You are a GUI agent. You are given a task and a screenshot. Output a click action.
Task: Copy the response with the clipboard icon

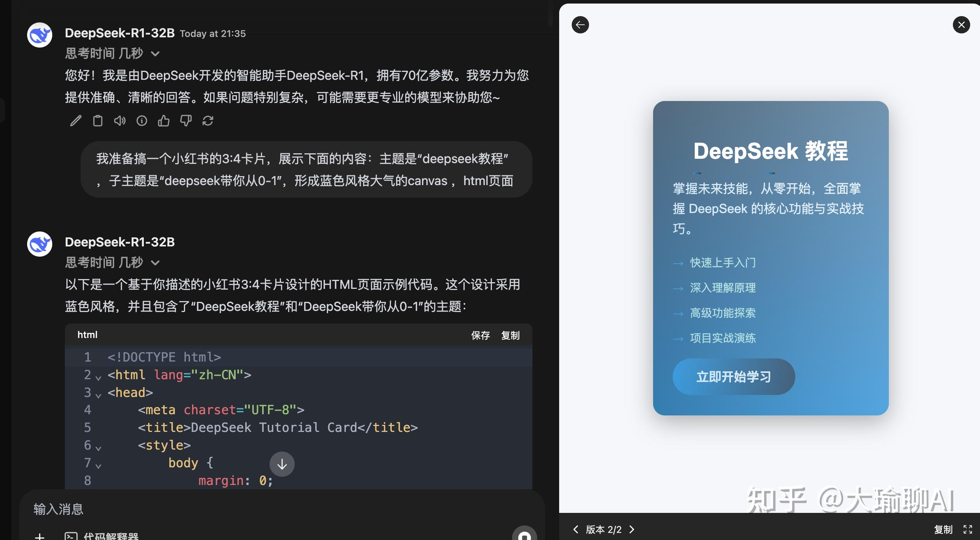(x=98, y=121)
